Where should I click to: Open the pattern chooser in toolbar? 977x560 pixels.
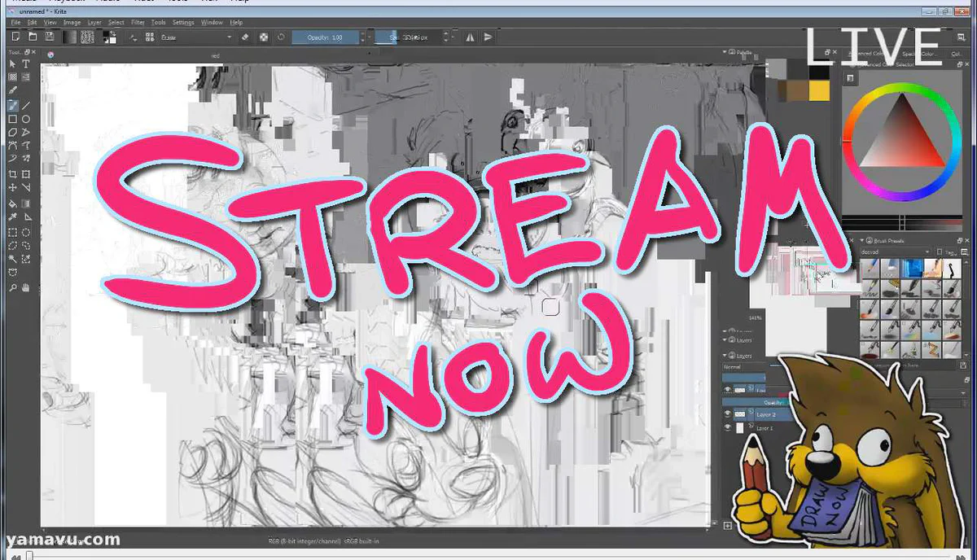point(85,37)
